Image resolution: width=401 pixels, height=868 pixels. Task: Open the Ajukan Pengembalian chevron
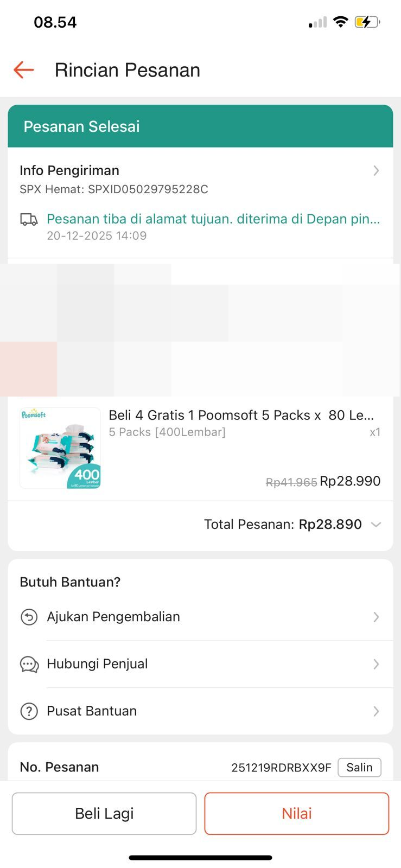point(376,617)
